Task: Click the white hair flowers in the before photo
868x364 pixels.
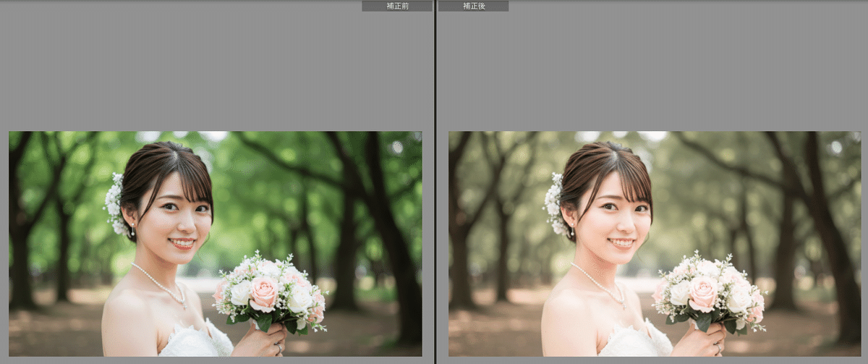Action: 114,203
